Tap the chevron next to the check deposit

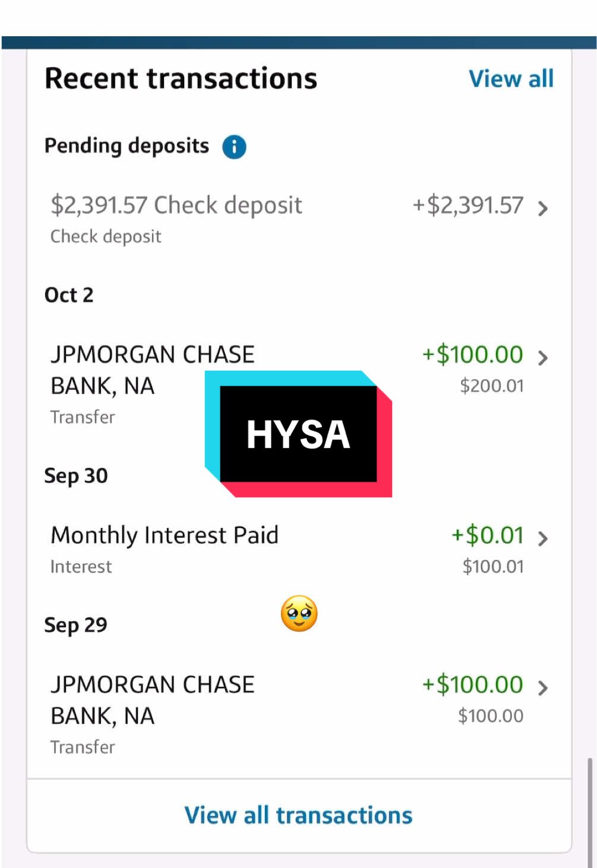point(542,209)
